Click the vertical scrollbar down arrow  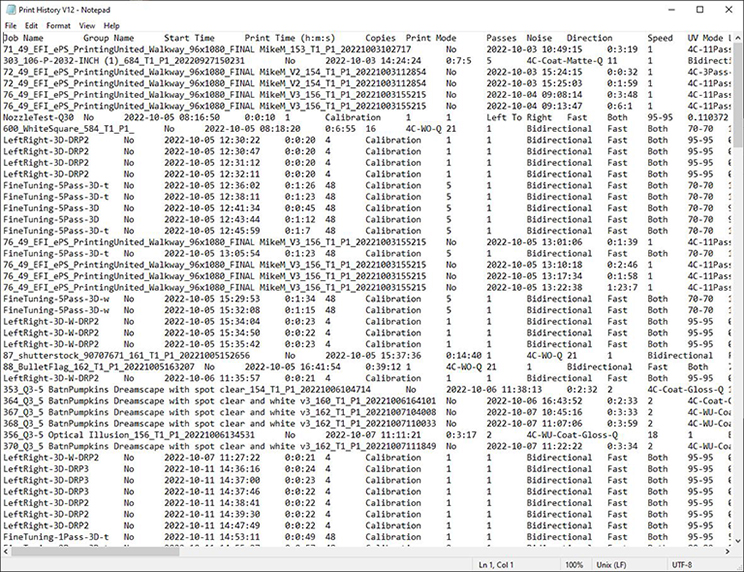[738, 541]
